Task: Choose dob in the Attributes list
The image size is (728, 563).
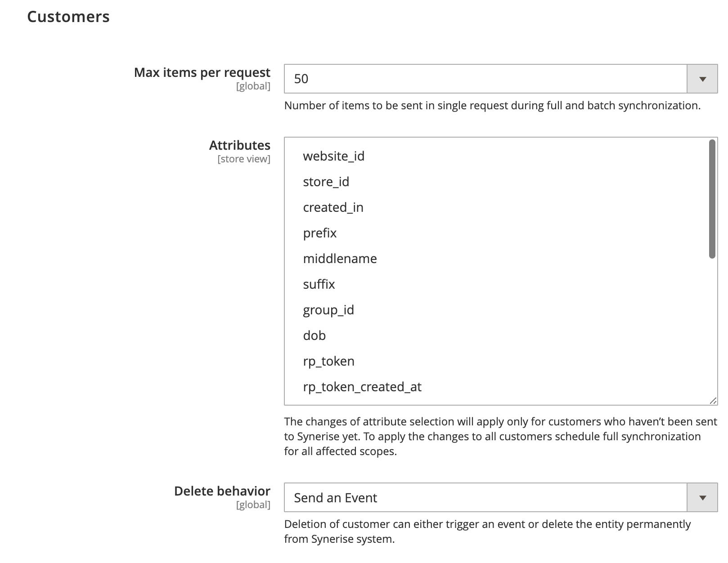Action: (x=314, y=335)
